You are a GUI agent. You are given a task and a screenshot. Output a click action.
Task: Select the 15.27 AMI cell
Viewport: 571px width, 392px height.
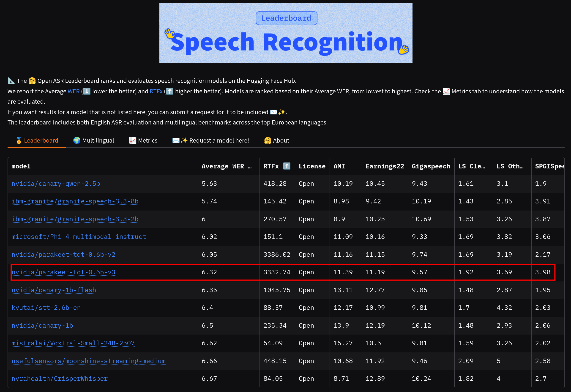[x=346, y=343]
